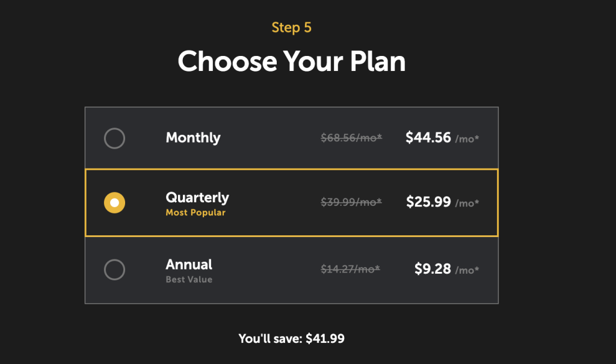The width and height of the screenshot is (616, 364).
Task: Click the You'll save $41.99 text
Action: pyautogui.click(x=292, y=338)
